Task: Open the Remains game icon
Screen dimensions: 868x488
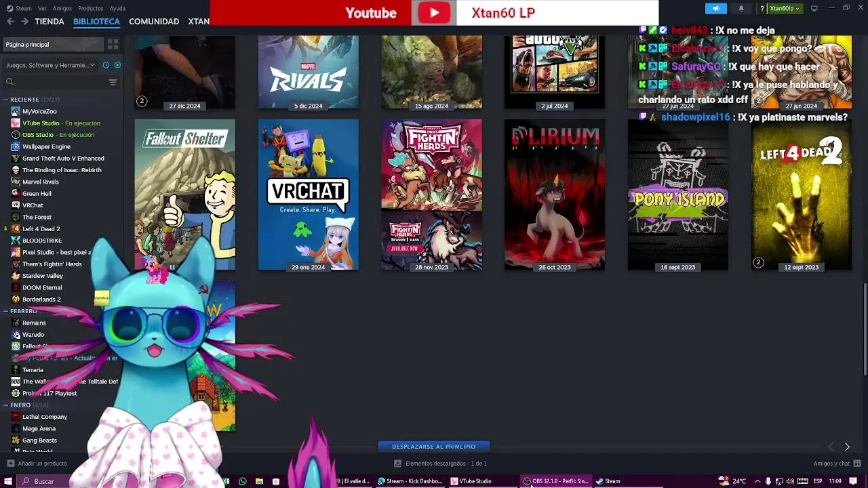Action: [16, 323]
